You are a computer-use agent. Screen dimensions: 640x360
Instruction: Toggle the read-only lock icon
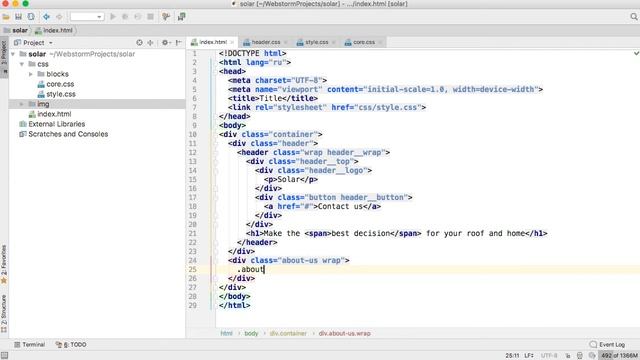pyautogui.click(x=568, y=356)
